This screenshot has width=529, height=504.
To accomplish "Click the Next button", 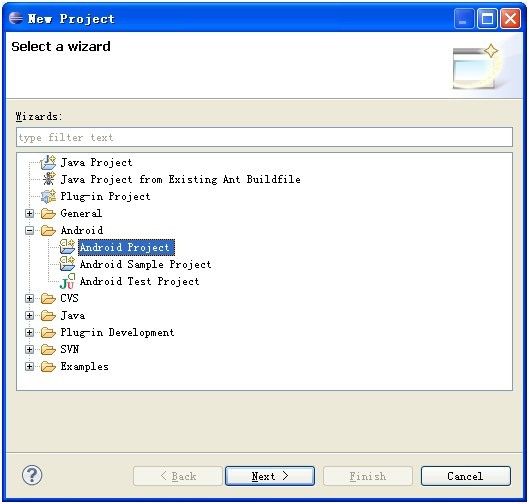I will coord(270,476).
